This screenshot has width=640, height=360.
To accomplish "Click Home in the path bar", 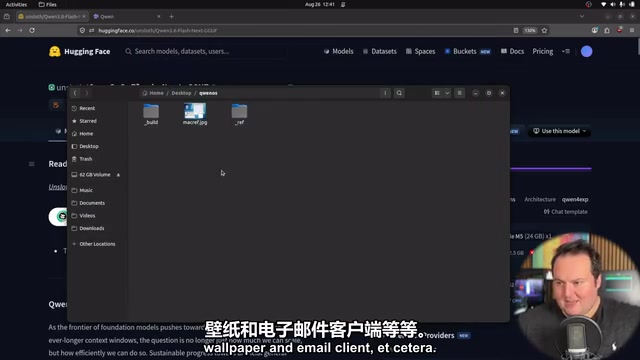I will coord(153,93).
